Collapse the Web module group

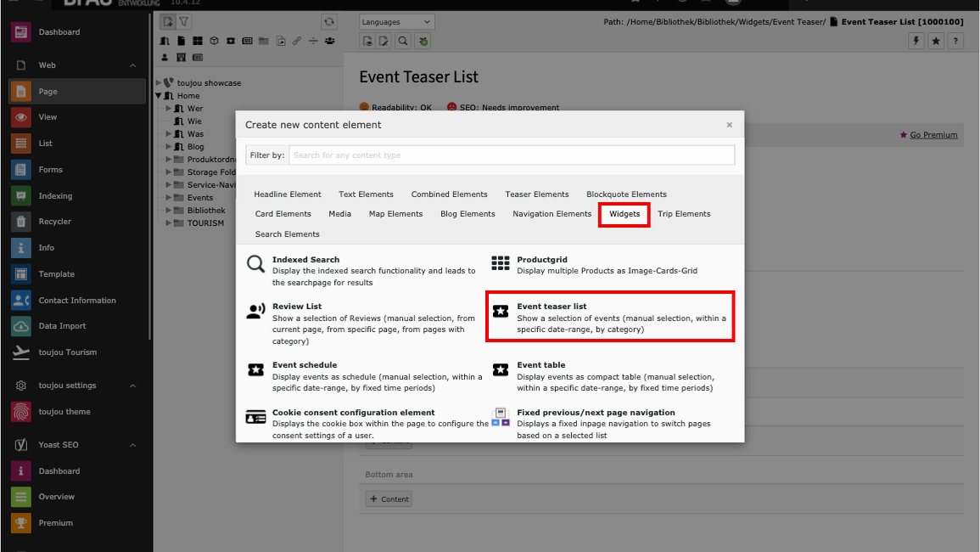pyautogui.click(x=132, y=65)
